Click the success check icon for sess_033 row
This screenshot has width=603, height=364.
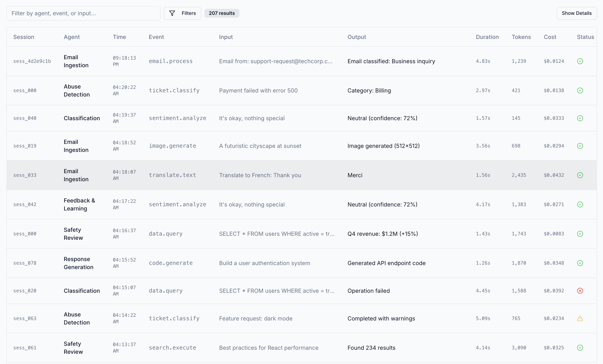580,175
